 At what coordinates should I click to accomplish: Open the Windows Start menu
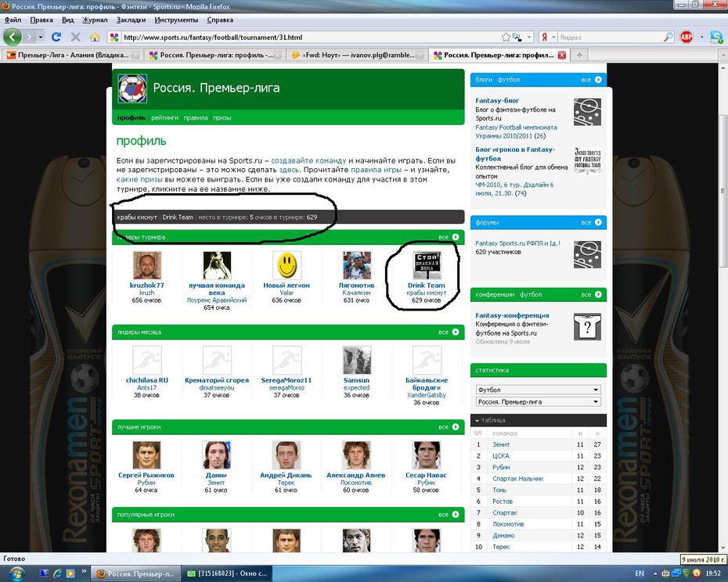[16, 573]
